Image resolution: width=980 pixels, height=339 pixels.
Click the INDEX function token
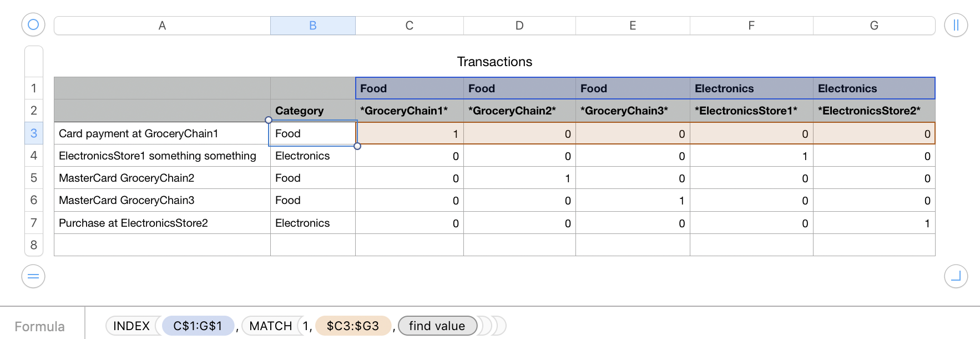pos(132,326)
